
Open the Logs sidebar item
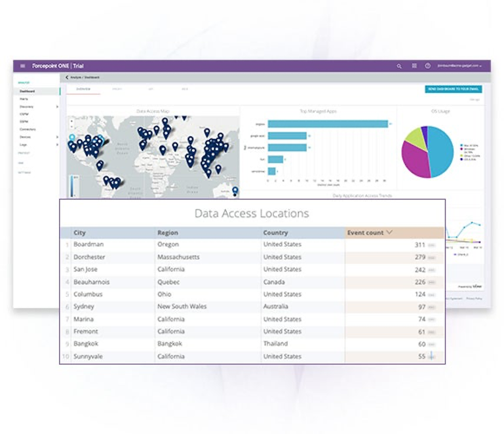[x=24, y=144]
